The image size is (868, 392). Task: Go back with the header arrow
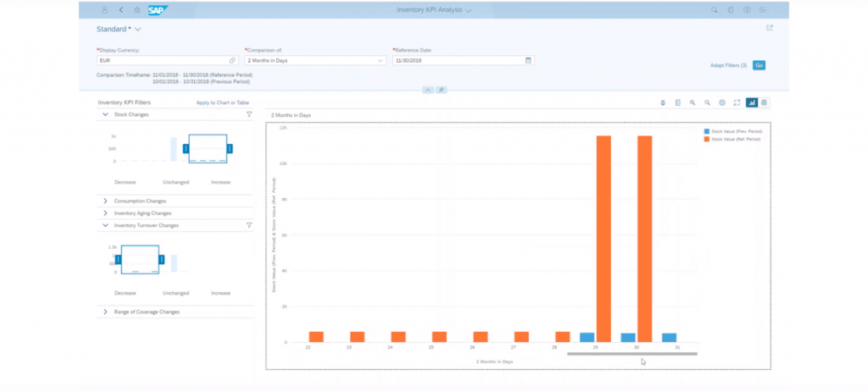pos(121,10)
